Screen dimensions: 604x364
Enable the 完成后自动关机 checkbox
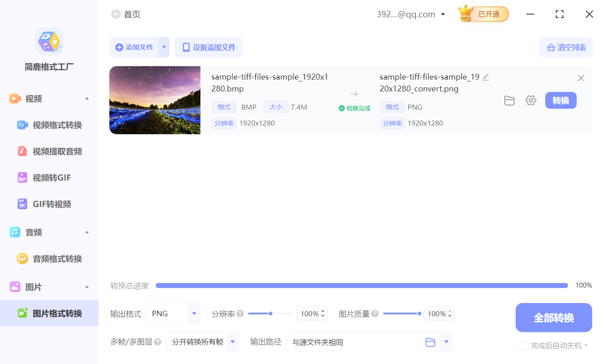coord(524,345)
